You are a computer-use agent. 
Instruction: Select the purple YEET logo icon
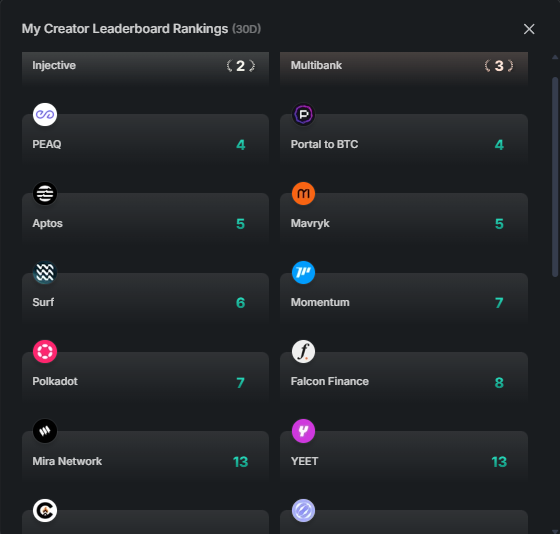tap(303, 431)
